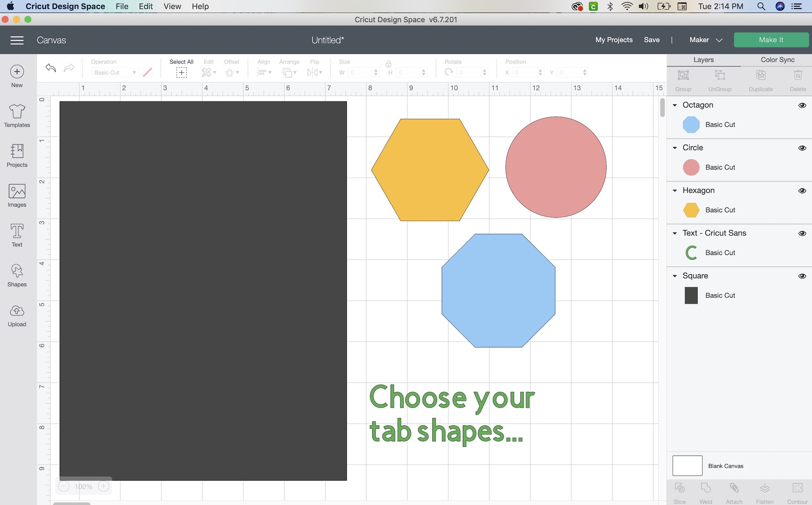
Task: Click the UnGroup icon
Action: (x=720, y=76)
